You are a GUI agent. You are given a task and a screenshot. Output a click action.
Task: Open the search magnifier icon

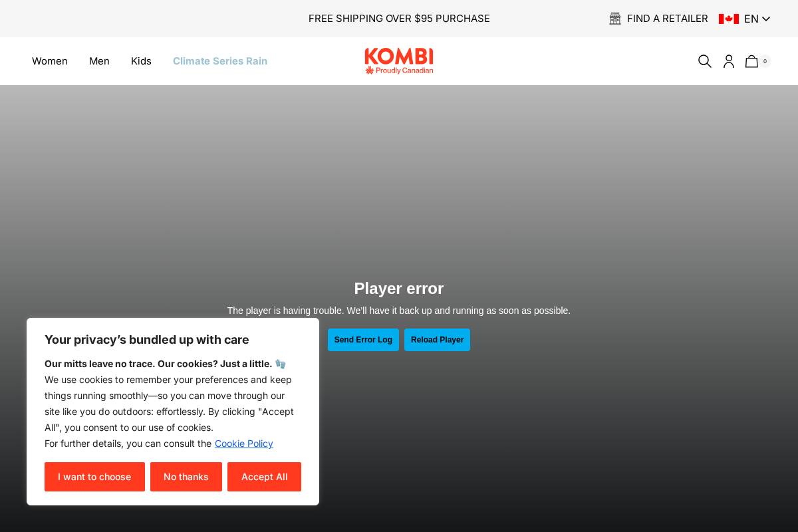(x=705, y=61)
